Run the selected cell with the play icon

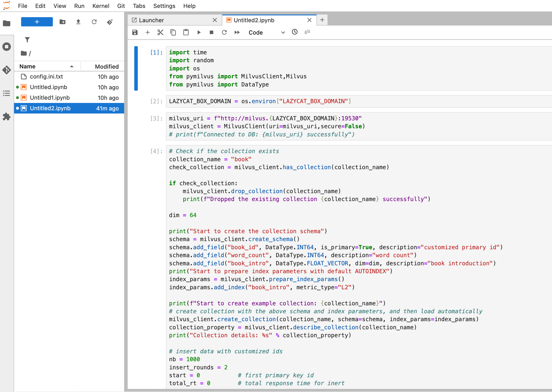[199, 32]
